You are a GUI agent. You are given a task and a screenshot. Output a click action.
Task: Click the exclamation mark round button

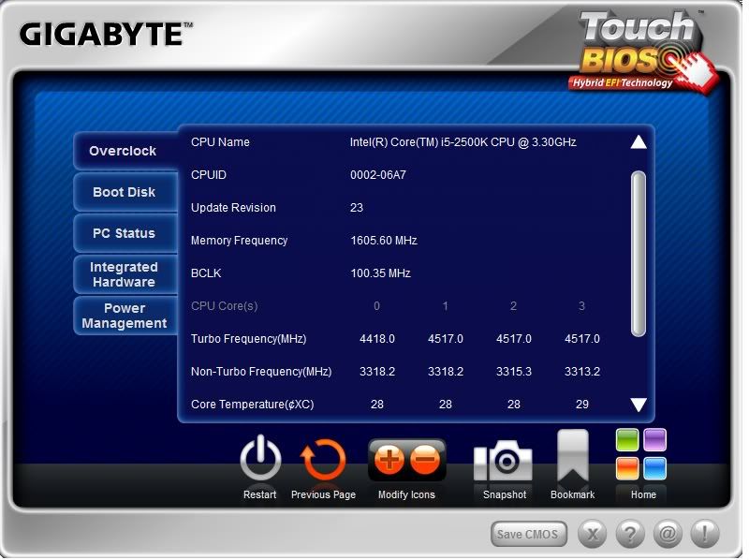tap(705, 534)
